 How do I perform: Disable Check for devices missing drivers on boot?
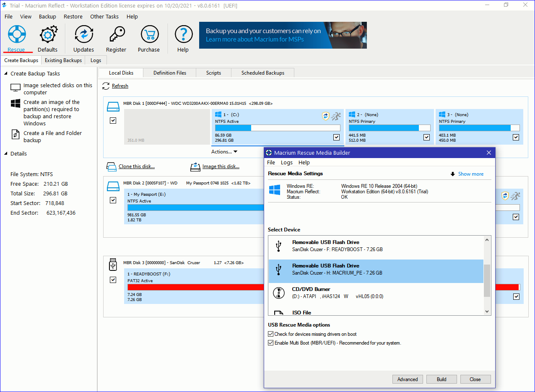[x=271, y=334]
